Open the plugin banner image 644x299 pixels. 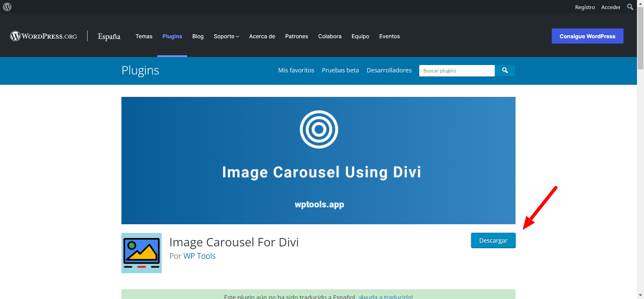tap(318, 161)
